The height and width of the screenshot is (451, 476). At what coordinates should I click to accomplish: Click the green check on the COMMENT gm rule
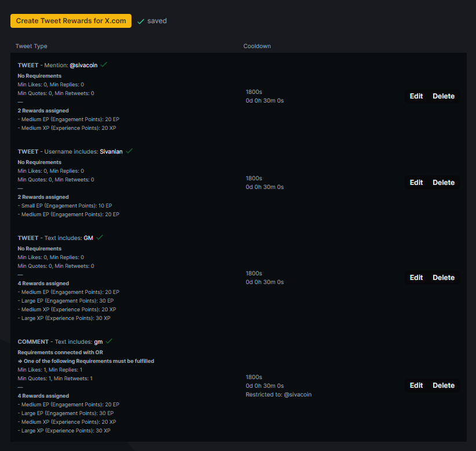coord(109,341)
